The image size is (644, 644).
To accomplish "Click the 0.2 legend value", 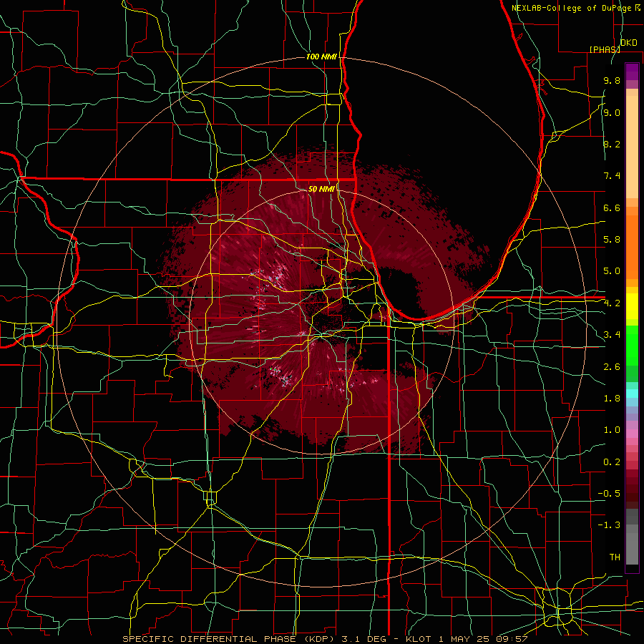I will 612,462.
